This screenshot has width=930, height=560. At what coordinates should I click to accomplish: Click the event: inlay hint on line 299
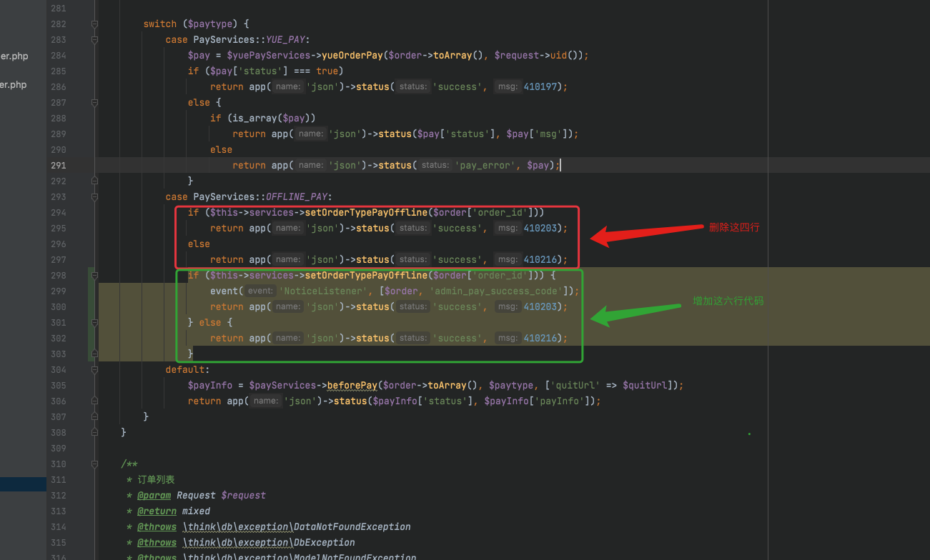261,291
